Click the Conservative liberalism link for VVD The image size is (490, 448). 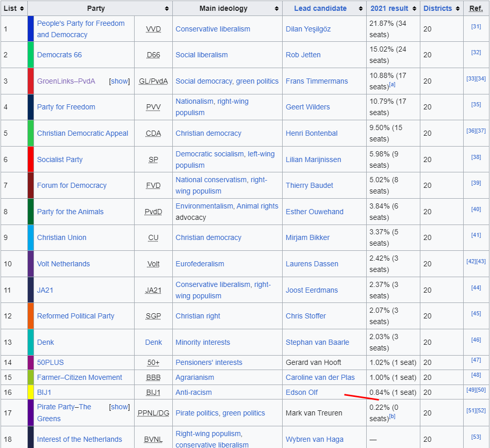213,29
